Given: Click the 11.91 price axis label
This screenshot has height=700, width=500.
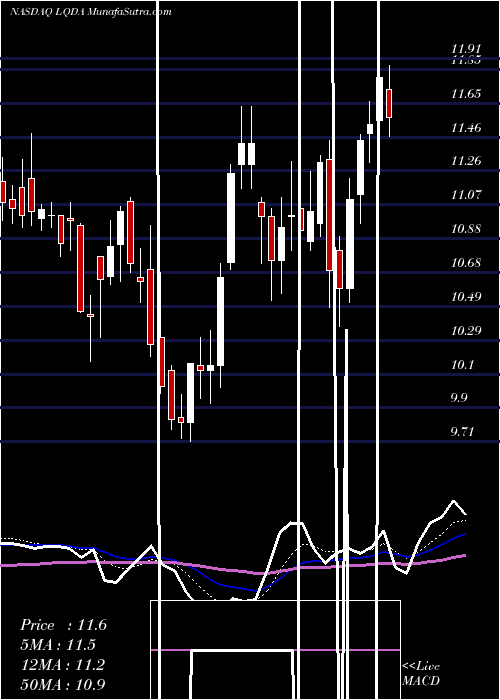Looking at the screenshot, I should [466, 49].
